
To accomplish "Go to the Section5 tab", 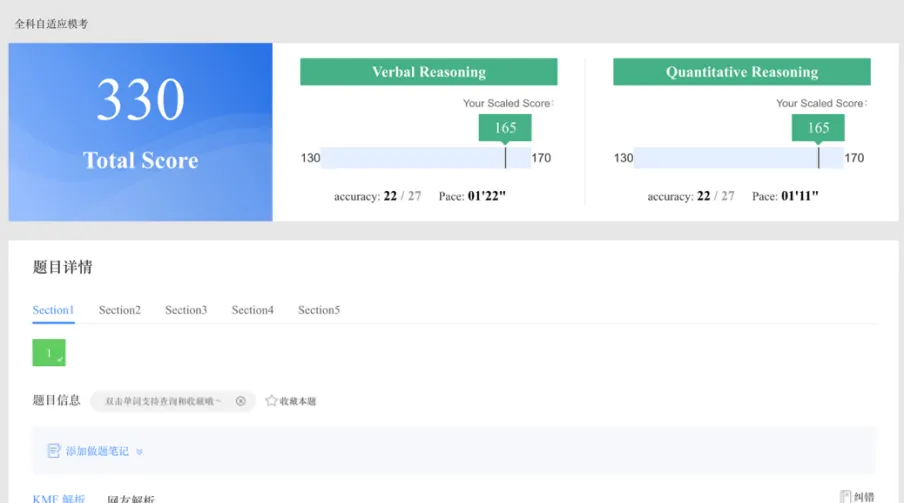I will 319,310.
